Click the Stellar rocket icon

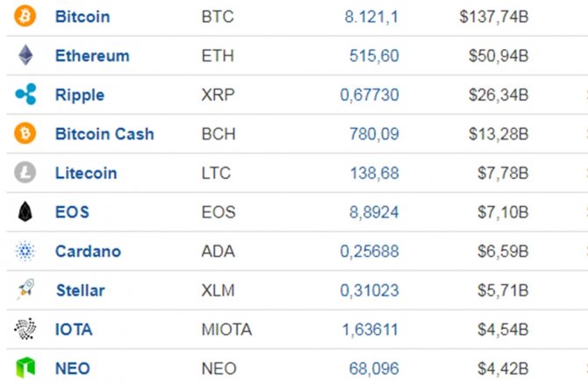pyautogui.click(x=25, y=289)
